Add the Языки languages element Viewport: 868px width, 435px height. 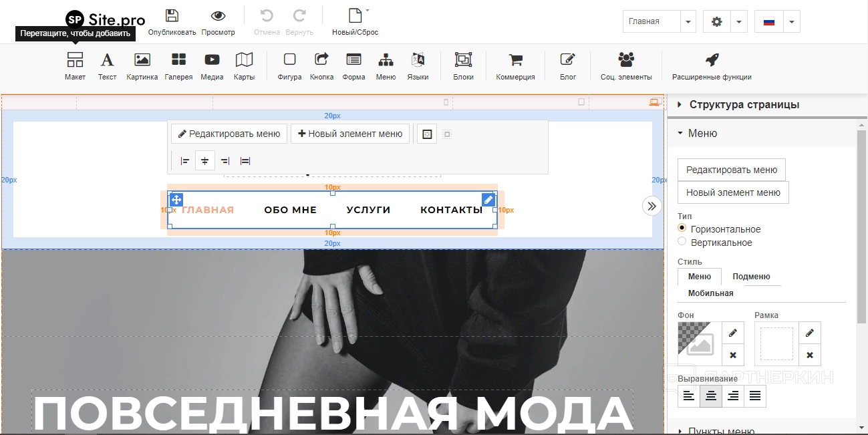click(x=418, y=66)
